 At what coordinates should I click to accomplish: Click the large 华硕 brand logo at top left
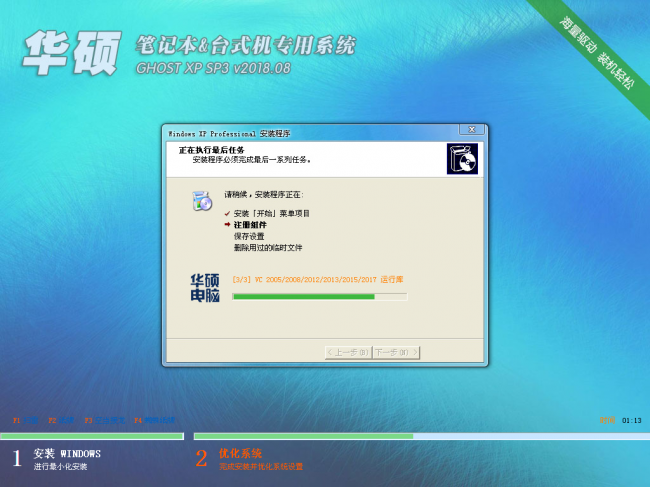pyautogui.click(x=72, y=53)
